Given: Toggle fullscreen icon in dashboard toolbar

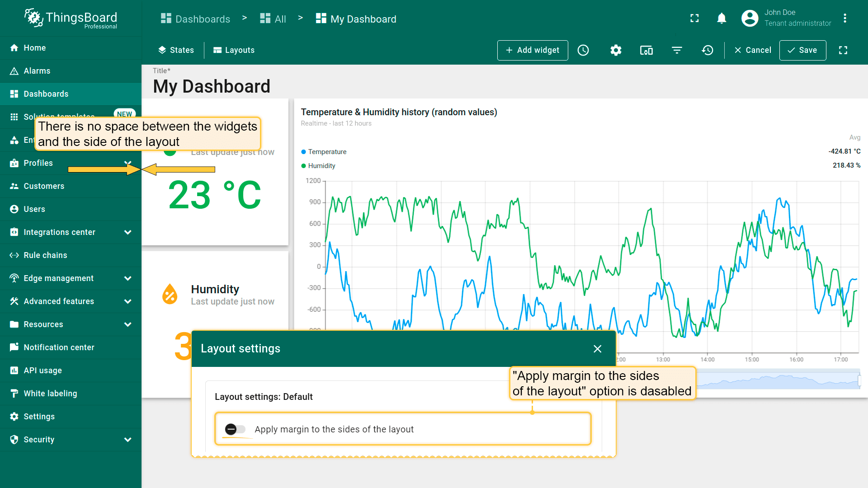Looking at the screenshot, I should tap(843, 50).
